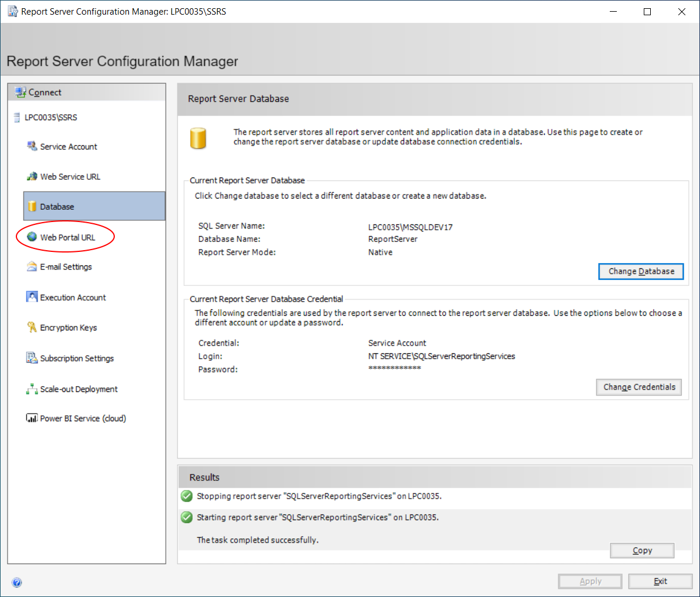
Task: Close the Report Server Configuration Manager window
Action: 682,12
